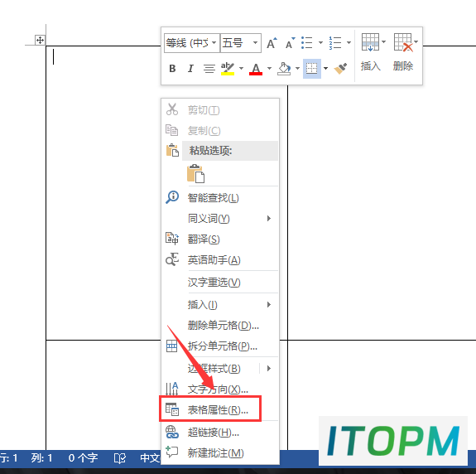Click the bullet list icon

[x=307, y=43]
